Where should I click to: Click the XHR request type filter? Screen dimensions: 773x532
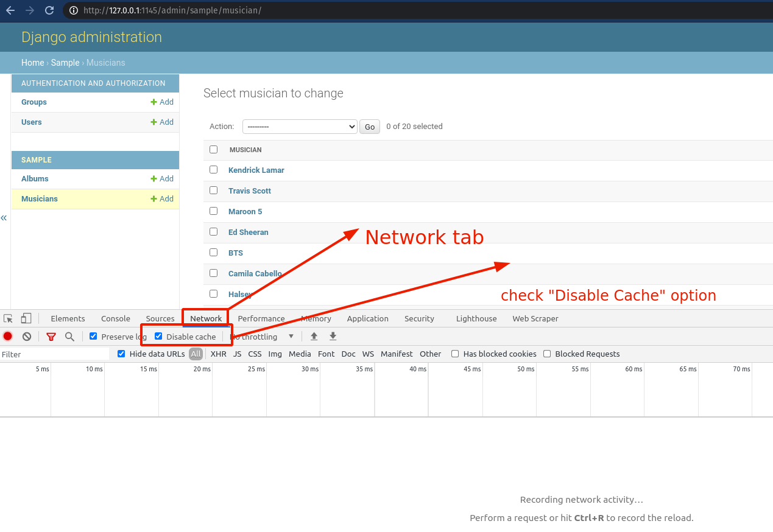(x=217, y=354)
